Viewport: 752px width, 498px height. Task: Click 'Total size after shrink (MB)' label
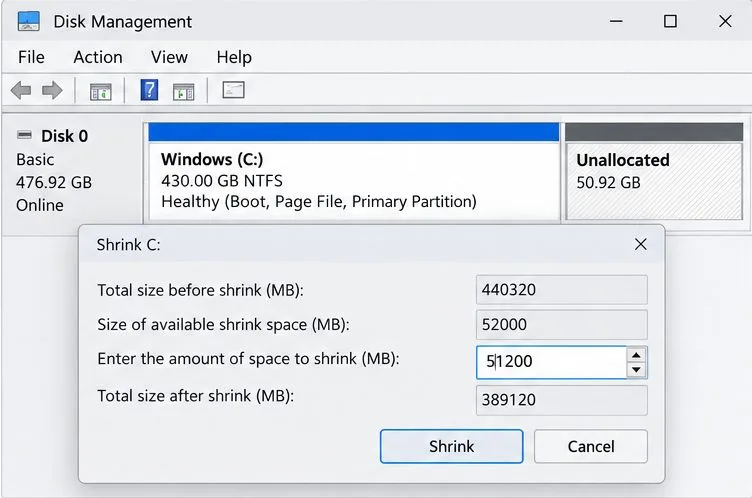196,396
